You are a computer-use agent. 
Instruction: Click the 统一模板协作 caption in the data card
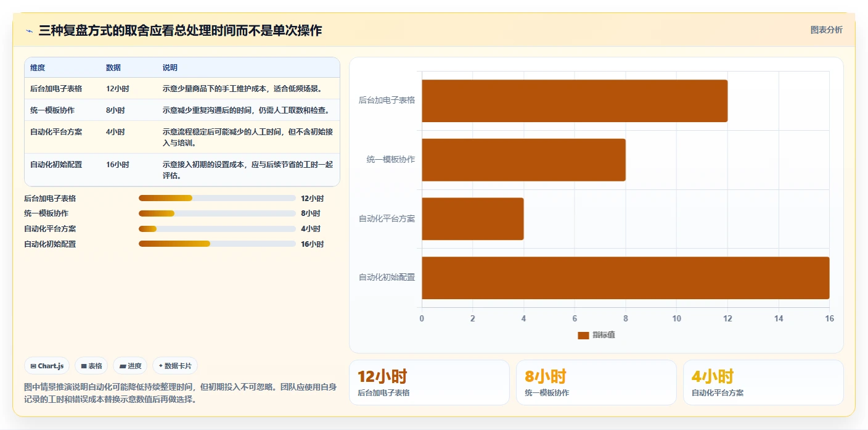[x=547, y=393]
